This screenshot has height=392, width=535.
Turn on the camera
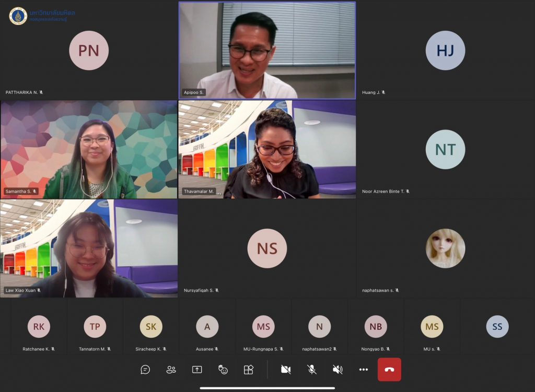(x=286, y=370)
